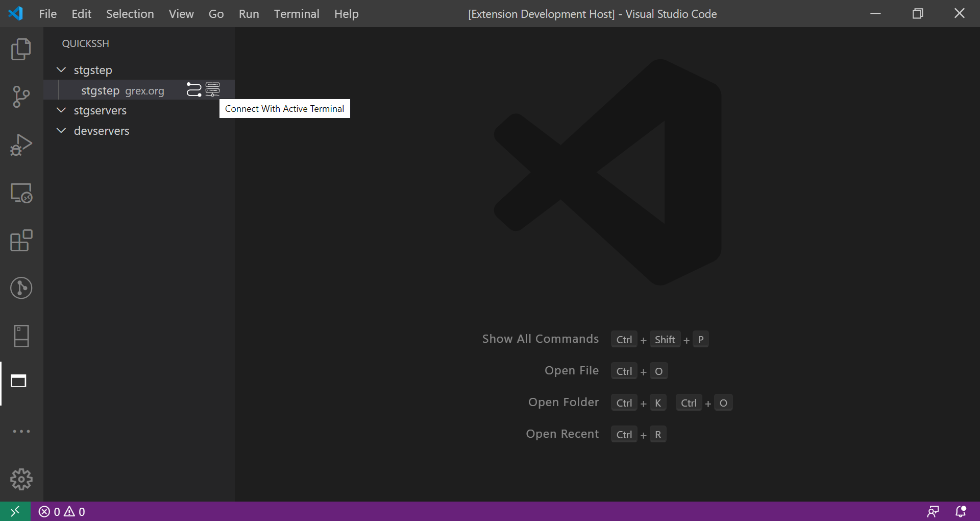Click the stgservers group label
The height and width of the screenshot is (521, 980).
[x=100, y=110]
